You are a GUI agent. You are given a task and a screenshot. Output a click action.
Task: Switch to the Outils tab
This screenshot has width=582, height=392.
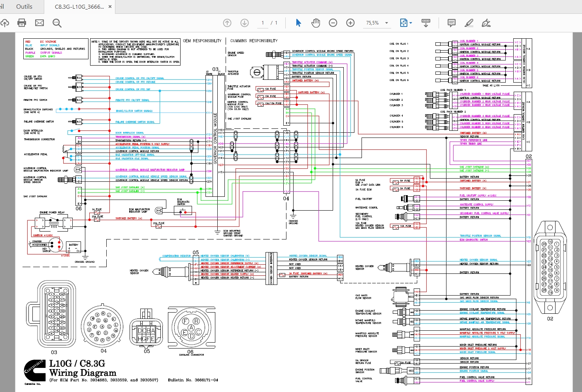pyautogui.click(x=24, y=6)
